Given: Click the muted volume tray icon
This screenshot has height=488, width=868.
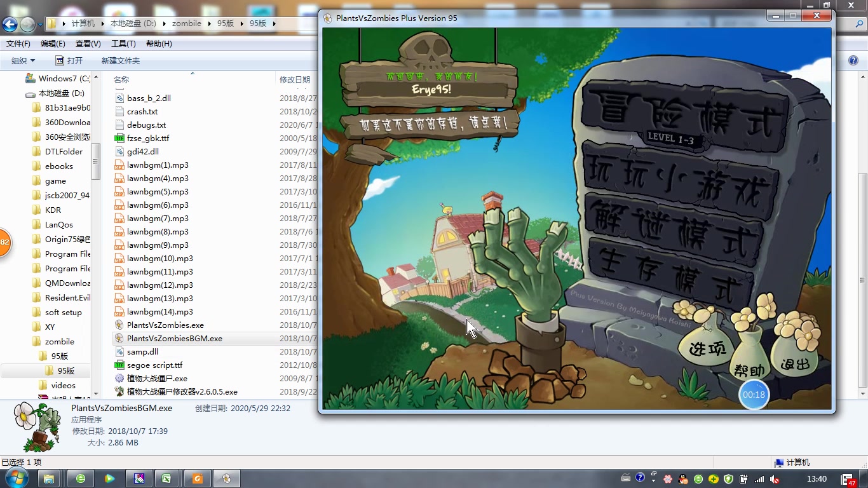Looking at the screenshot, I should [x=775, y=478].
